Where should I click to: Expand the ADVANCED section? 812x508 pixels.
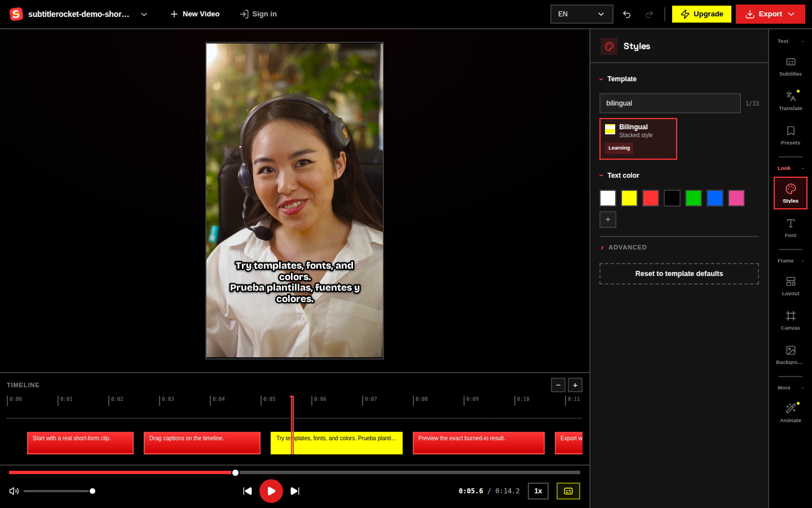coord(623,247)
